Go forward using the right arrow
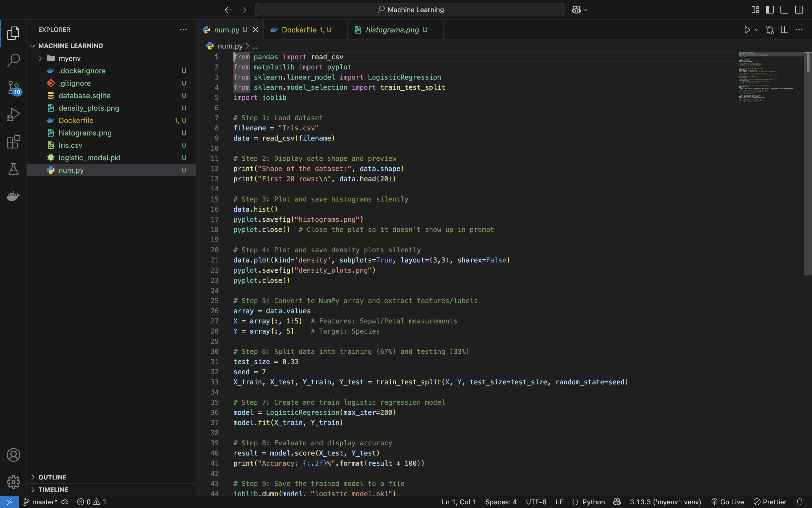 (243, 10)
